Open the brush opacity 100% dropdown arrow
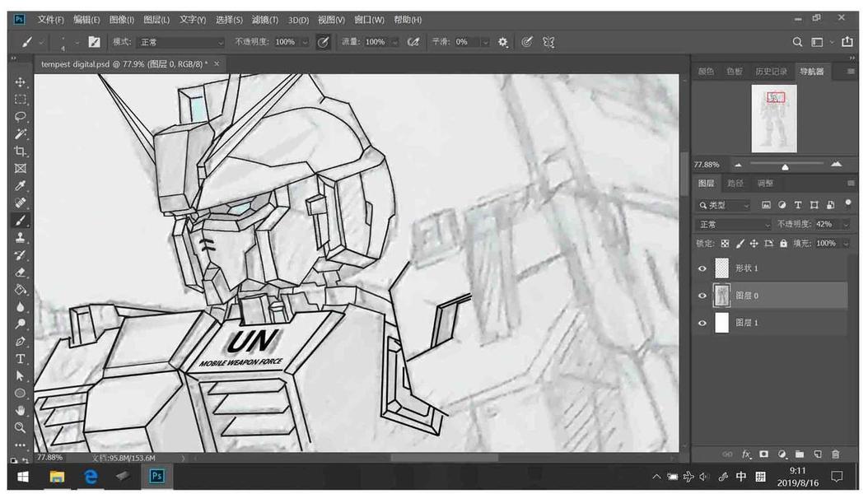 coord(305,43)
